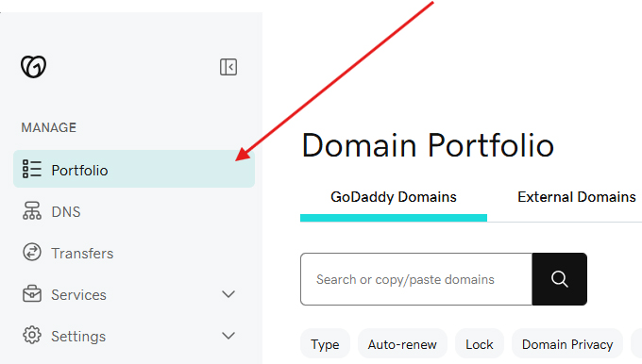Open the Lock filter

click(x=479, y=344)
